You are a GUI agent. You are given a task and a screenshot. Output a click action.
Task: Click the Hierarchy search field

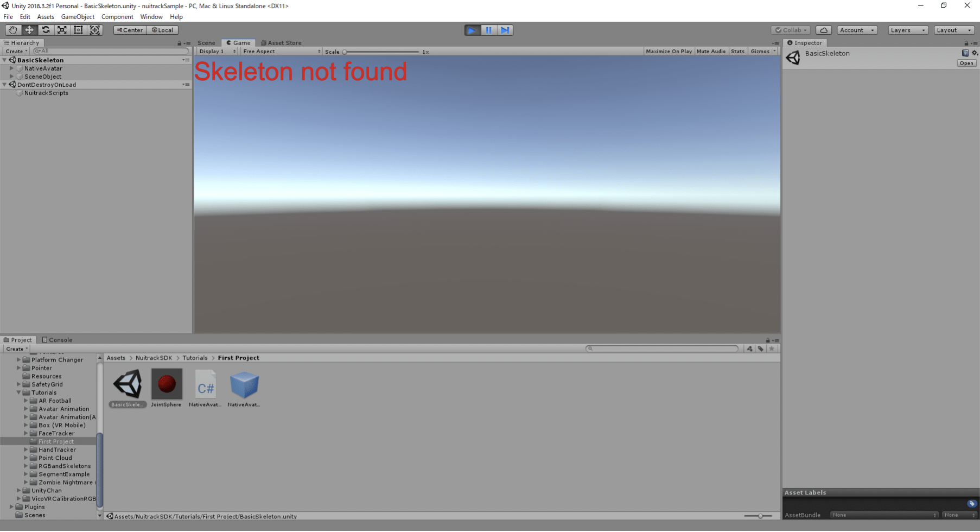tap(111, 51)
